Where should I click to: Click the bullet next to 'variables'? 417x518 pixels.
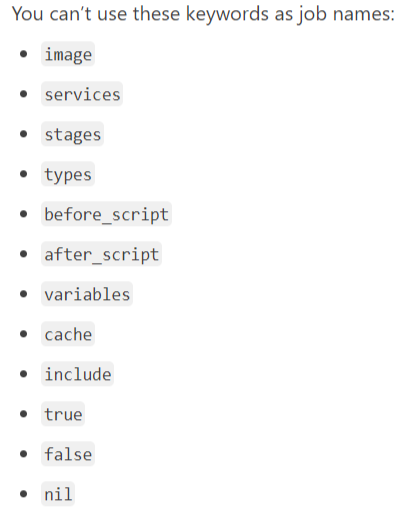click(x=23, y=294)
